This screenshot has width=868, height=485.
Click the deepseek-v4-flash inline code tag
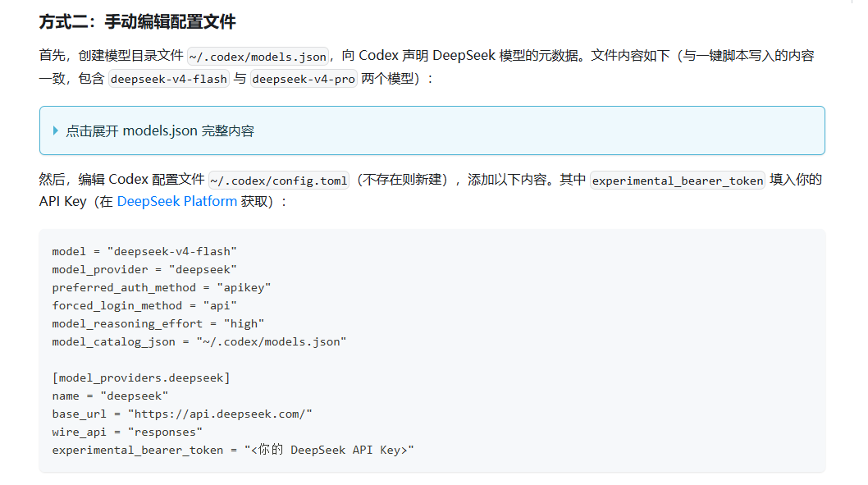point(169,79)
